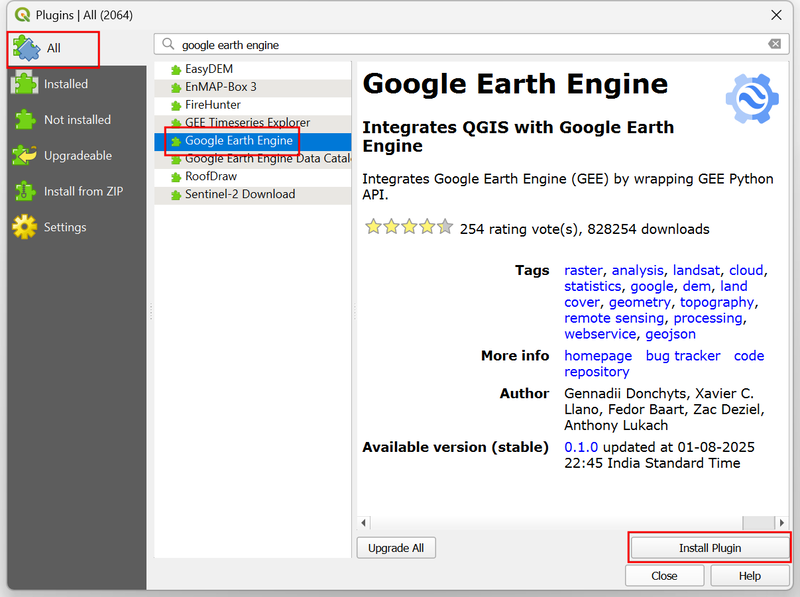Click the geometry tag link
800x597 pixels.
coord(640,302)
